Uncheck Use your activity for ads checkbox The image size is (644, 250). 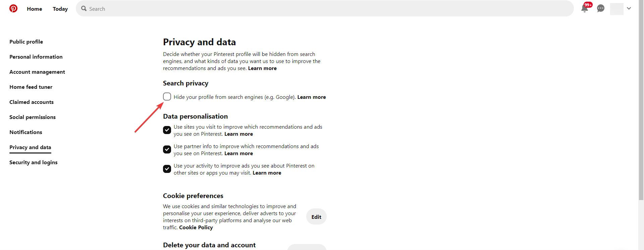tap(167, 169)
